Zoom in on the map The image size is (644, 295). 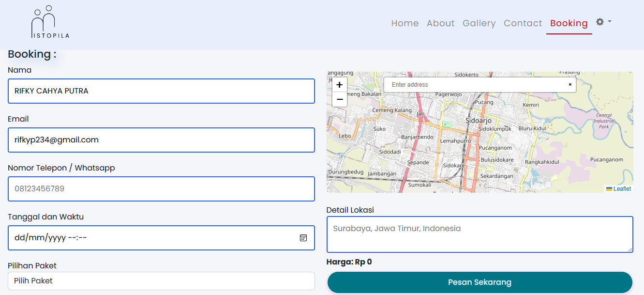[x=340, y=85]
